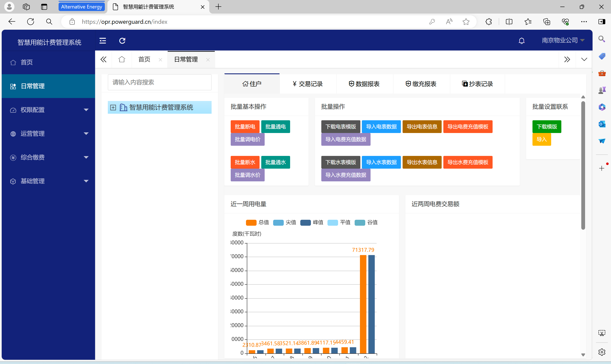The image size is (611, 364).
Task: Toggle 尖值 legend swatch in chart
Action: 278,223
